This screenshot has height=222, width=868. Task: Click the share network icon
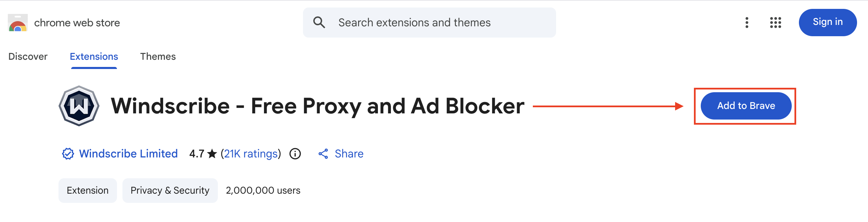coord(323,154)
